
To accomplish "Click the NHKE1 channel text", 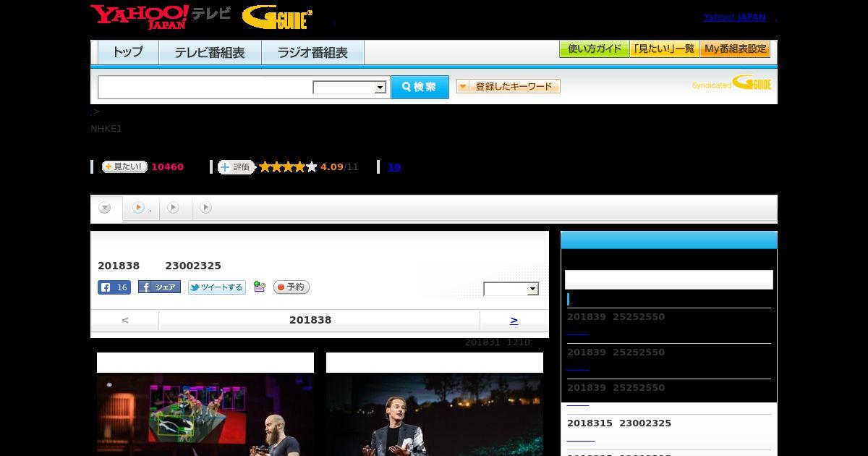I will tap(106, 129).
